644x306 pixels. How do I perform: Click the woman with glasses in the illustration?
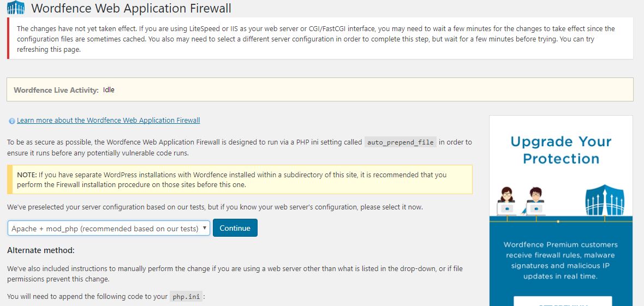tap(506, 201)
